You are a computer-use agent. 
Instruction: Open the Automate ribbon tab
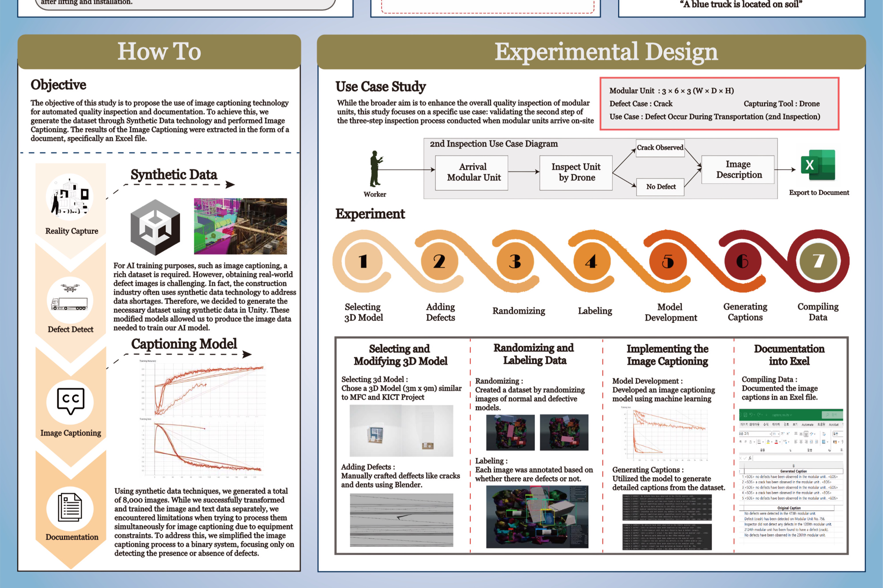point(808,425)
